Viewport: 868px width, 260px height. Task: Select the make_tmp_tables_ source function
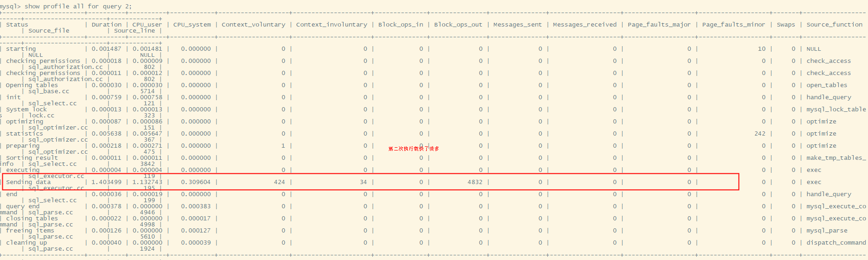(836, 158)
